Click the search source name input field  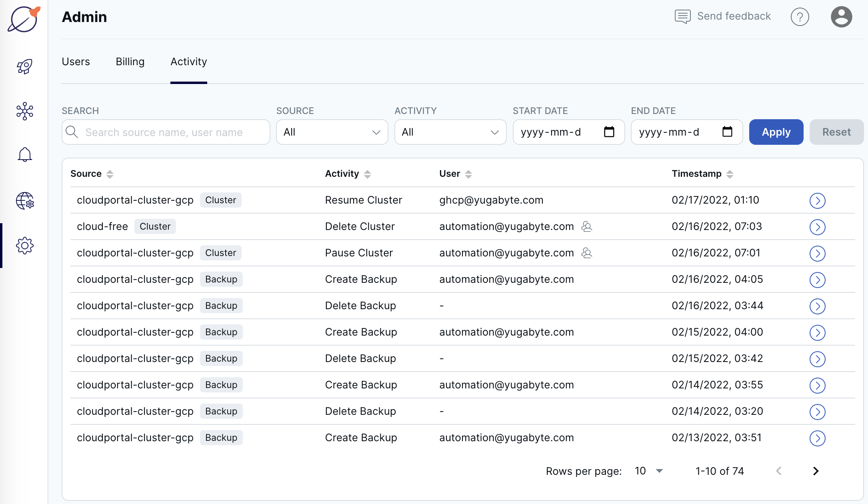click(166, 132)
